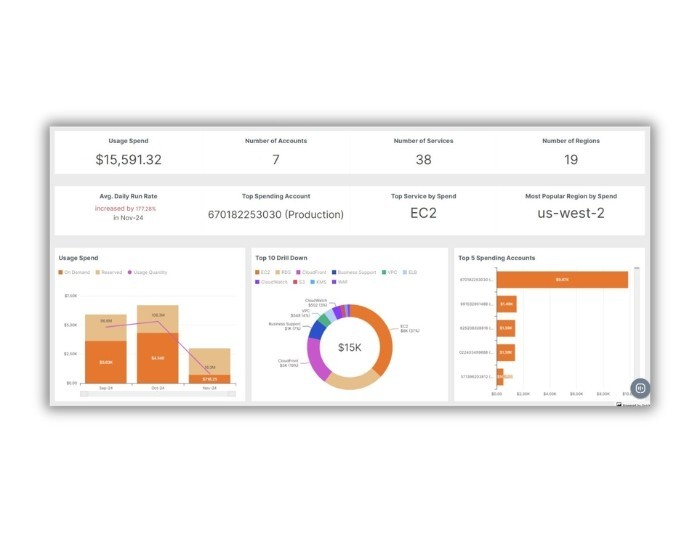Image resolution: width=700 pixels, height=552 pixels.
Task: Click the Number of Regions value 19
Action: [571, 159]
